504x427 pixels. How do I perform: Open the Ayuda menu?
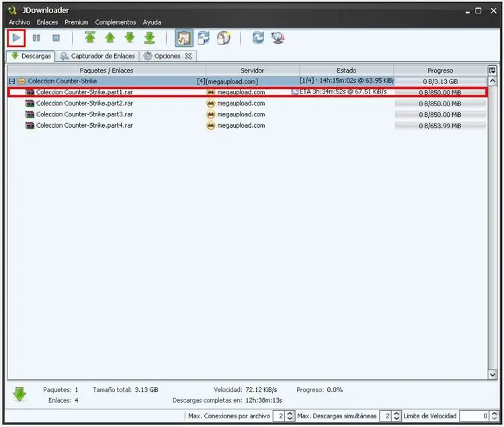(152, 22)
